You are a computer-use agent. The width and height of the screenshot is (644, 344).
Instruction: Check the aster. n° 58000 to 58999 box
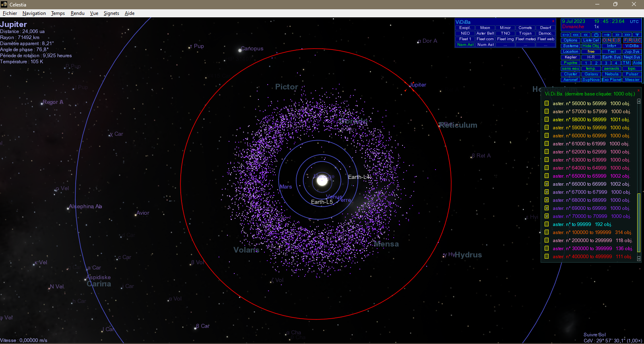pyautogui.click(x=547, y=119)
